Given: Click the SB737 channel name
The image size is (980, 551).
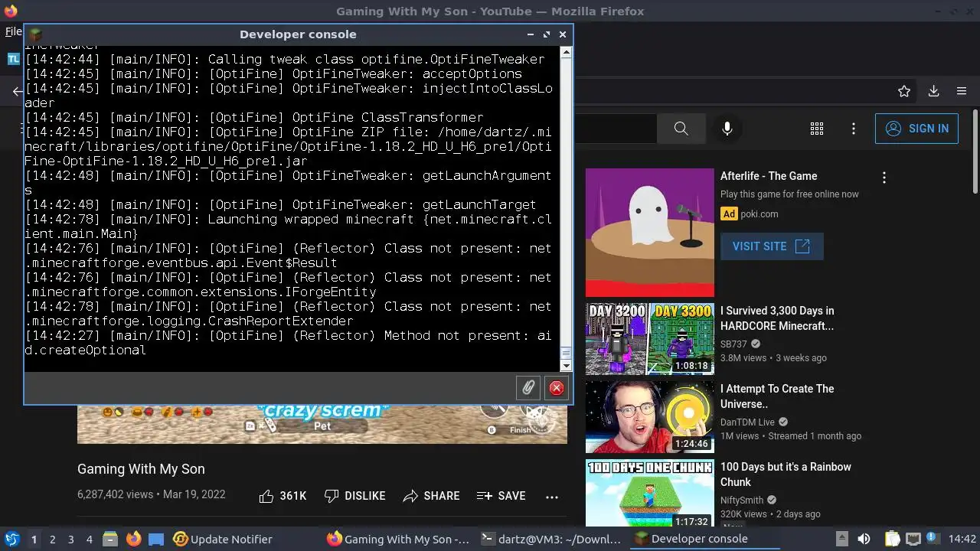Looking at the screenshot, I should click(733, 344).
